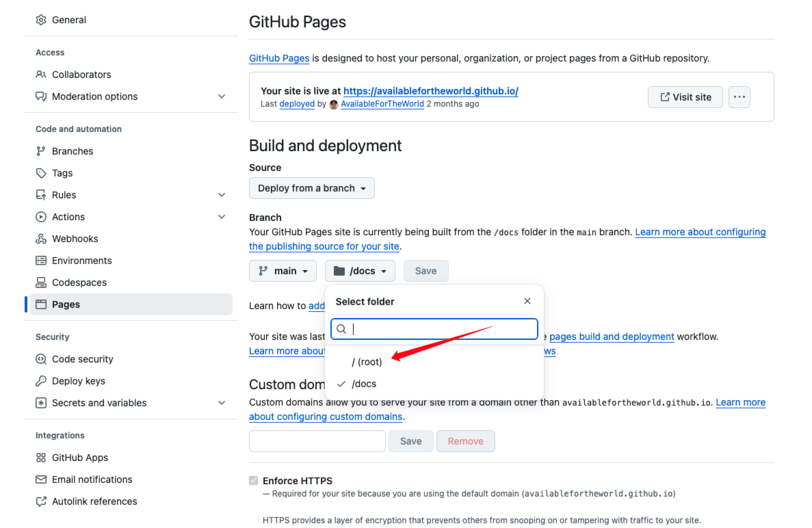Click the GitHub Apps grid icon
812x528 pixels.
click(x=41, y=458)
